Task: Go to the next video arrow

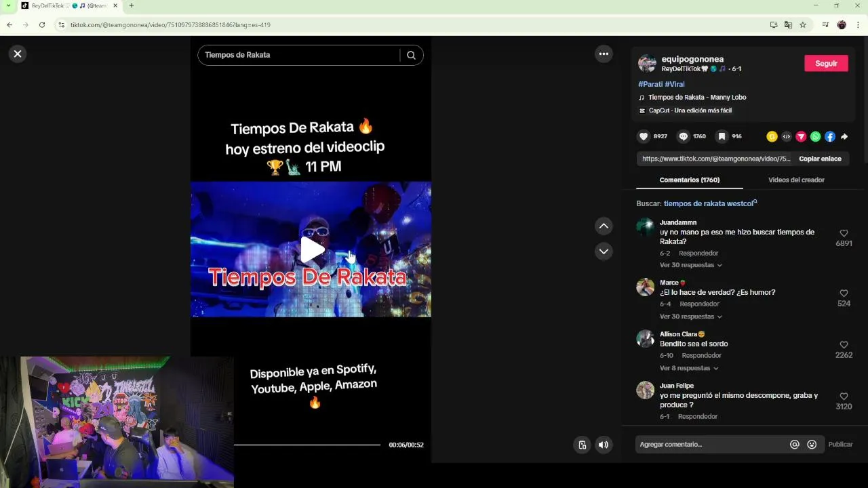Action: coord(604,251)
